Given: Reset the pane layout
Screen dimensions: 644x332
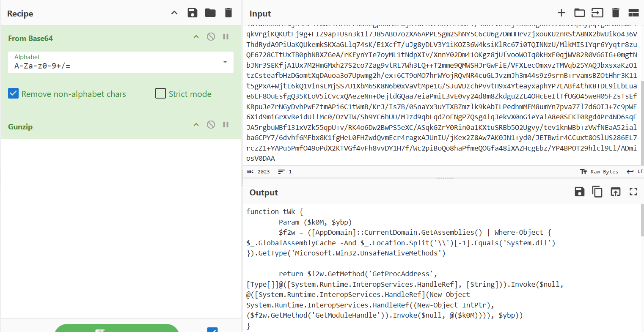Looking at the screenshot, I should pos(633,13).
